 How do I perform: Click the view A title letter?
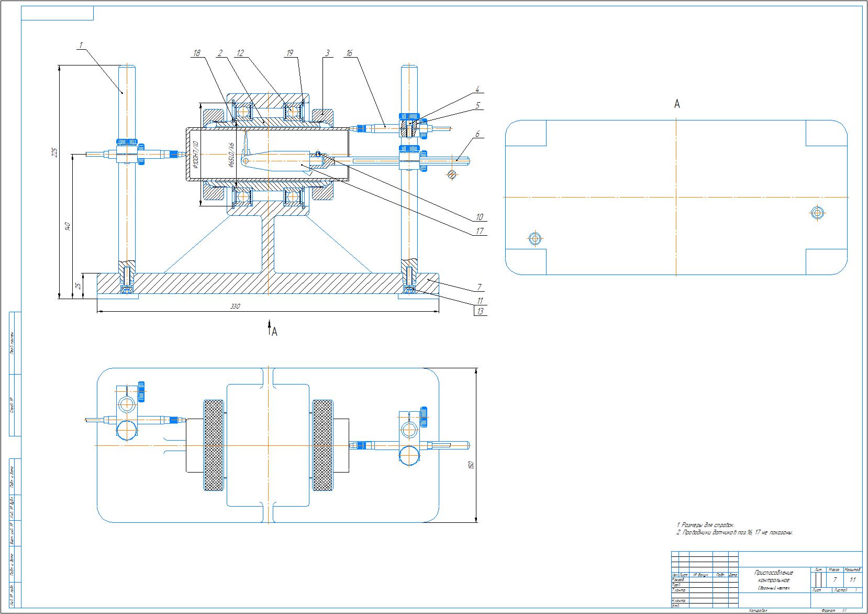[x=676, y=104]
